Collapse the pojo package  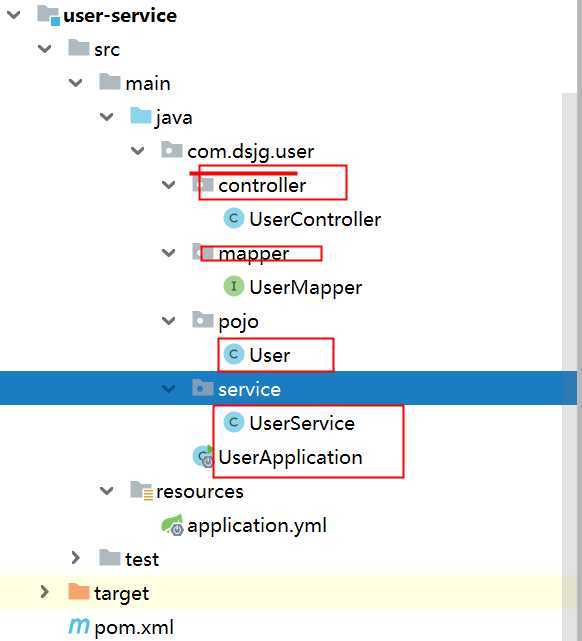(x=169, y=321)
